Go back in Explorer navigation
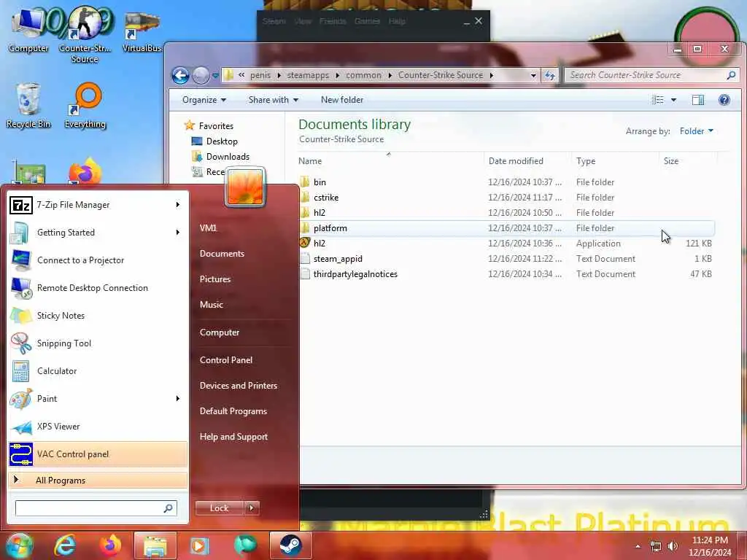Viewport: 747px width, 560px height. click(x=181, y=75)
